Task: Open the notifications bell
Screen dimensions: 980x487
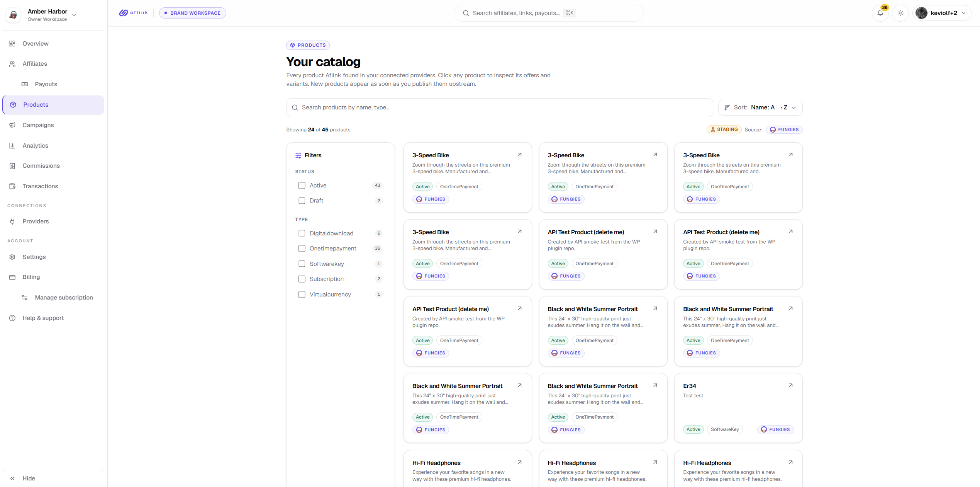Action: point(880,13)
